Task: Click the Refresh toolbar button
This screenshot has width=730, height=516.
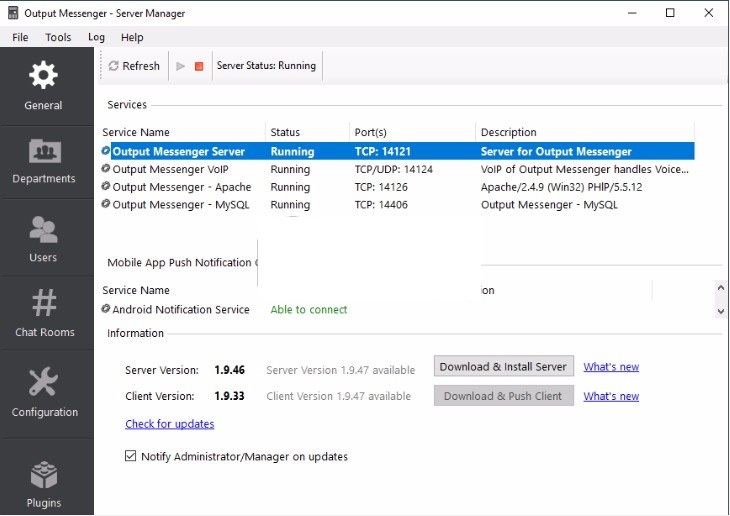Action: [134, 66]
